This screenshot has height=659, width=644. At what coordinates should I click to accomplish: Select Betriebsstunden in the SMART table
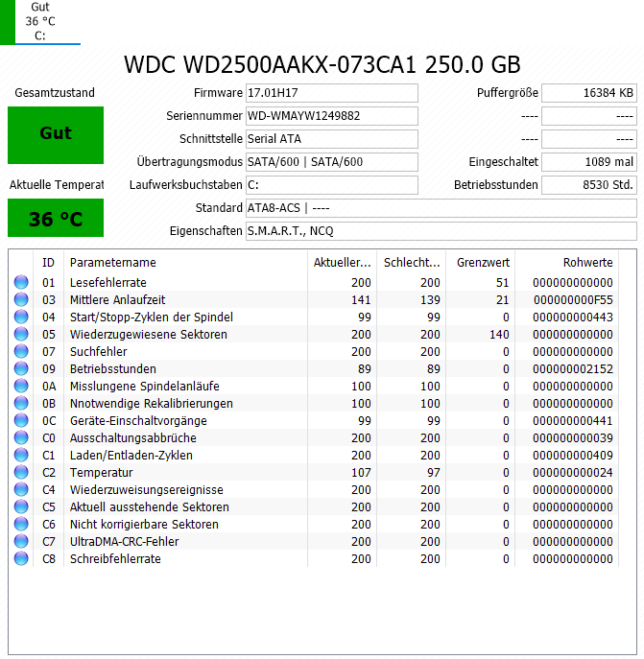(x=112, y=368)
